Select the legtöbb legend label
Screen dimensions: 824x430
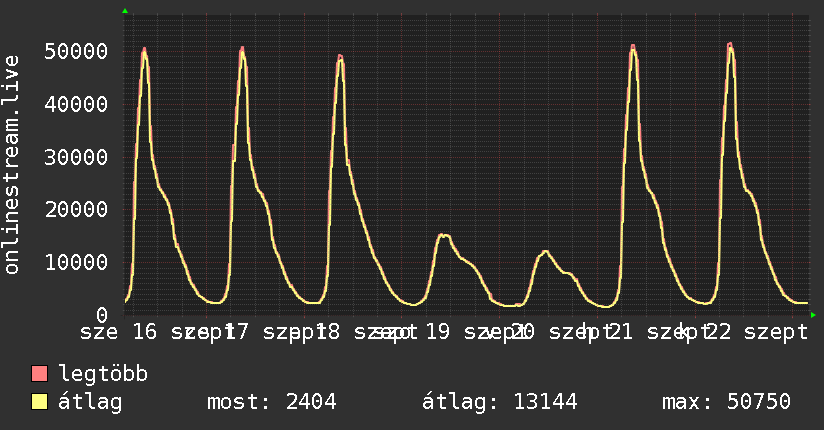[x=103, y=373]
